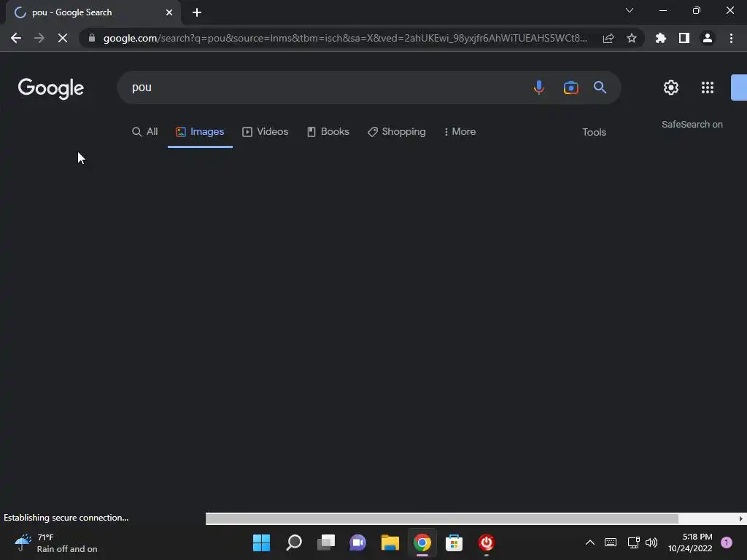The height and width of the screenshot is (560, 747).
Task: Go back using the browser back arrow
Action: point(16,38)
